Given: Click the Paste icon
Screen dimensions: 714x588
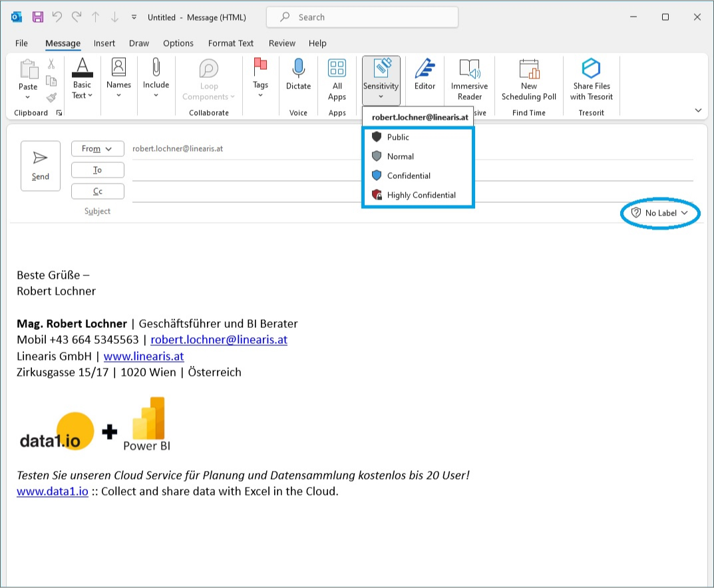Looking at the screenshot, I should click(28, 68).
